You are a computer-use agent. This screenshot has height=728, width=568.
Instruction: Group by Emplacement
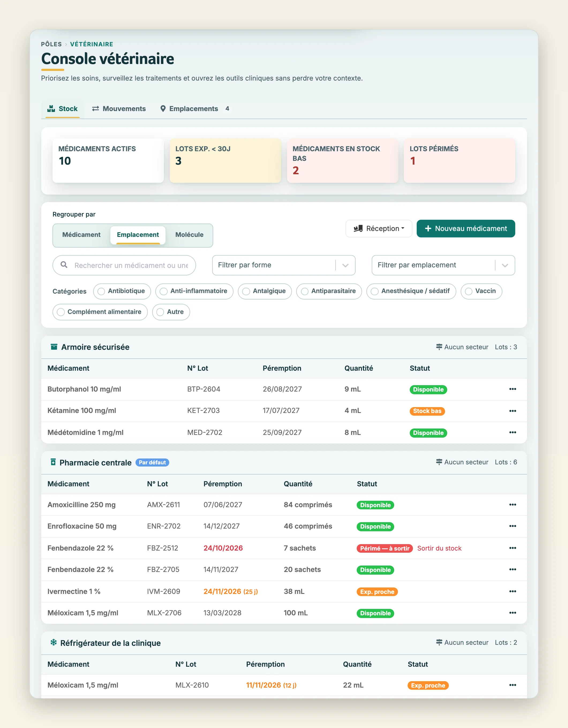pyautogui.click(x=138, y=235)
